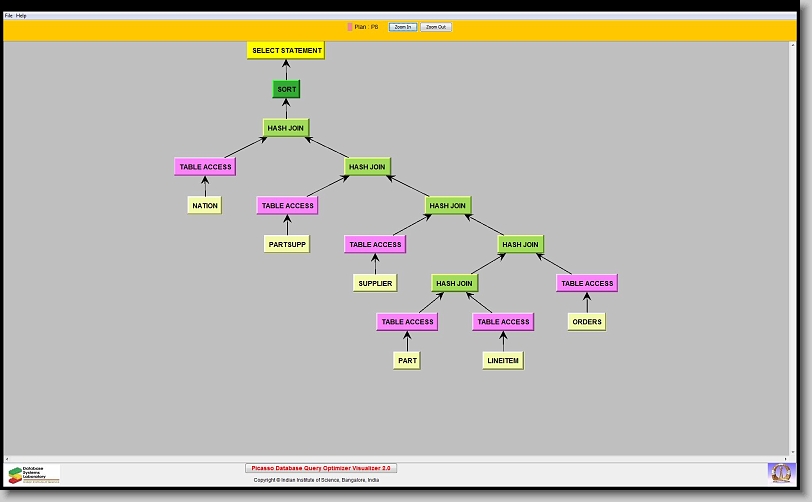Select the NATION table node

coord(204,205)
